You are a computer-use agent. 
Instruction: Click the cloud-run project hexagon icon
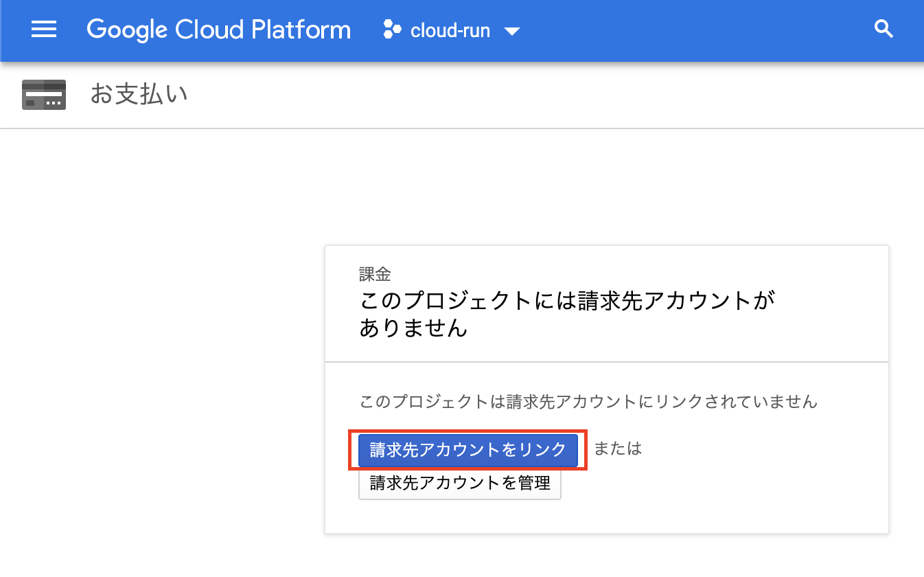(x=392, y=30)
